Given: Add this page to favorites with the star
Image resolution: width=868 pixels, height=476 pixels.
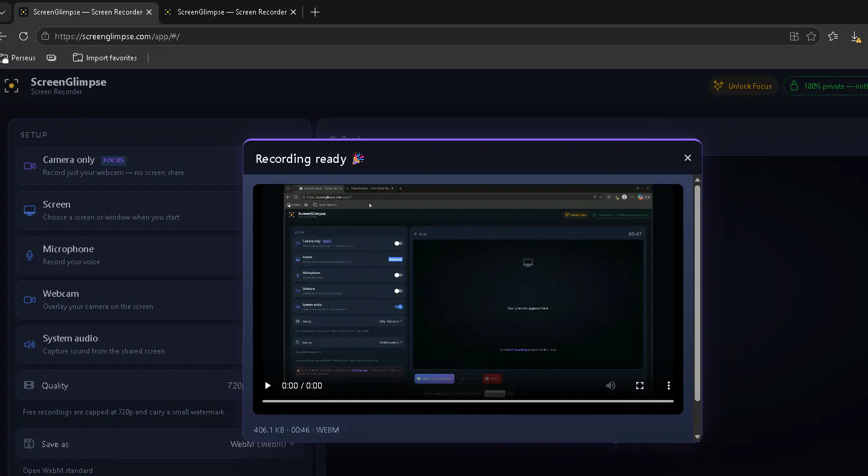Looking at the screenshot, I should coord(811,36).
